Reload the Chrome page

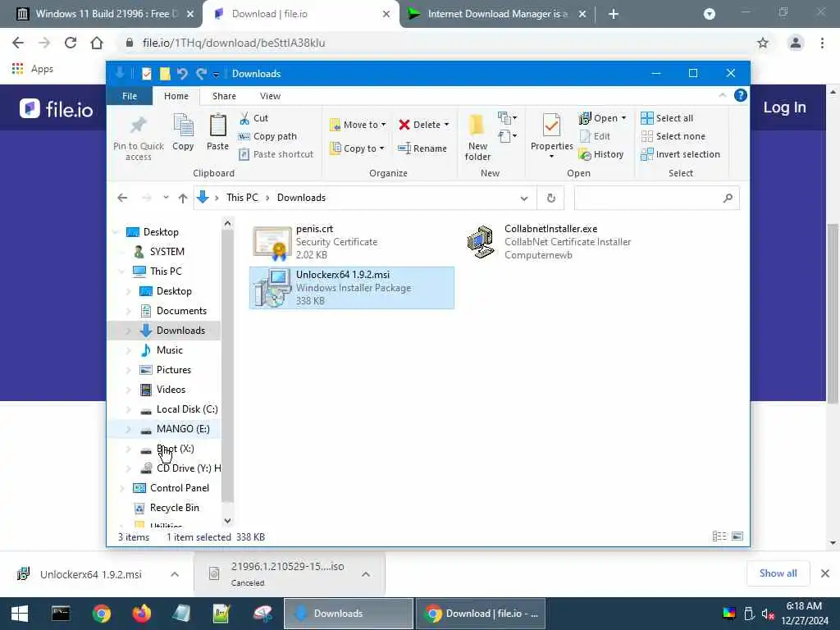pyautogui.click(x=71, y=43)
